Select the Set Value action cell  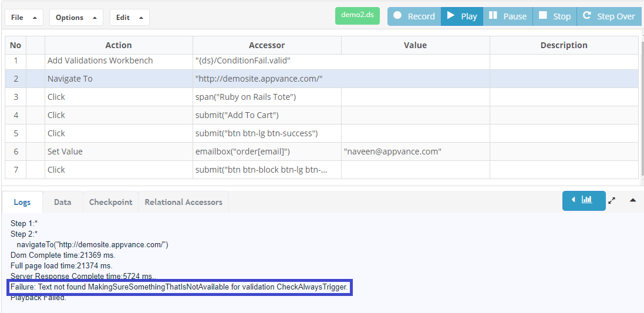click(119, 152)
